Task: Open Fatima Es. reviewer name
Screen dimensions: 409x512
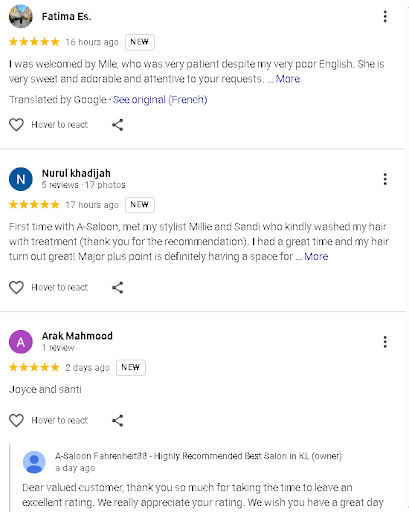Action: pyautogui.click(x=66, y=16)
